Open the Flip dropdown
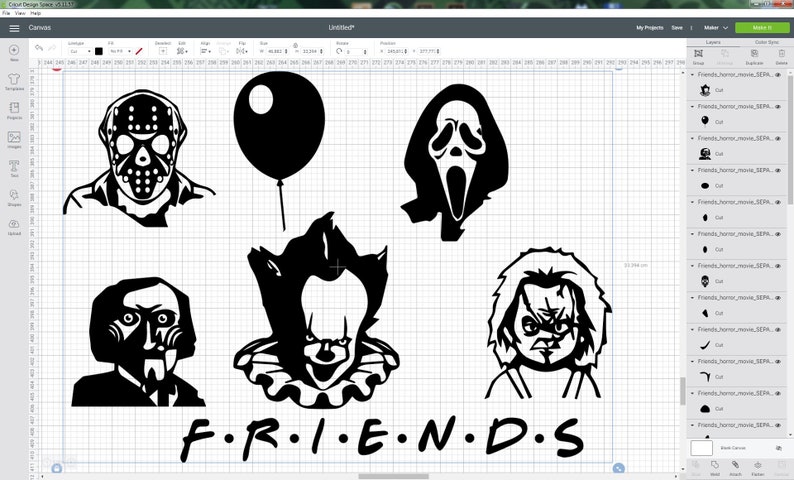 (242, 51)
